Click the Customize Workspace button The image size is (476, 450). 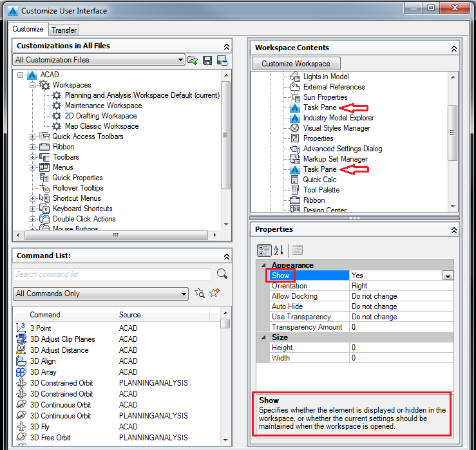click(296, 64)
